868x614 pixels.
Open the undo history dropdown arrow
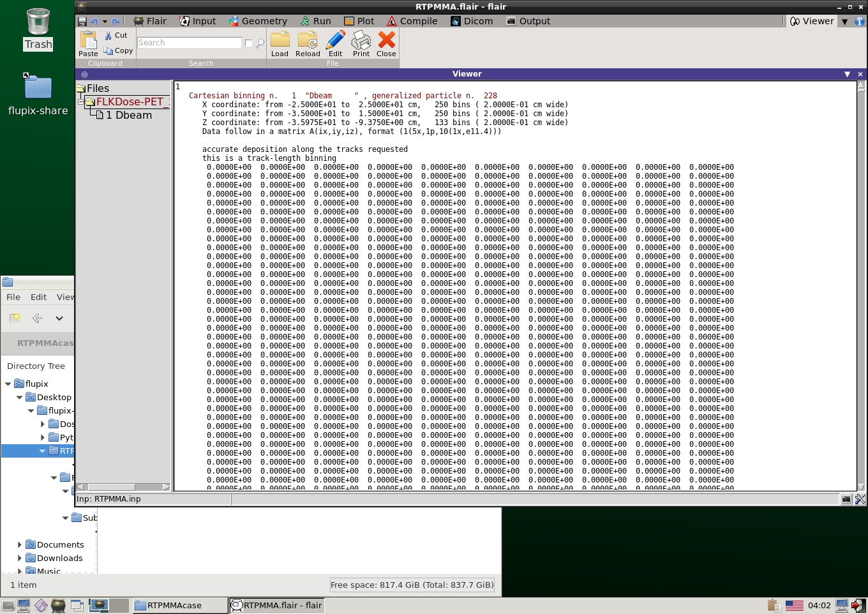pos(105,21)
